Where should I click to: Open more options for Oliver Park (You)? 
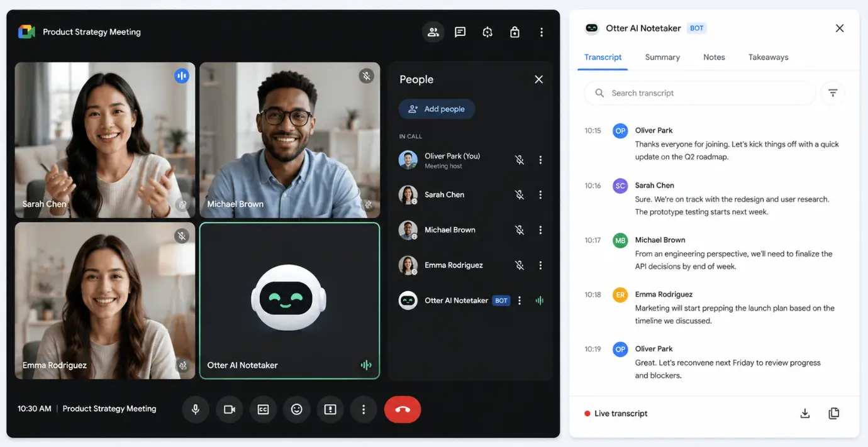click(x=540, y=160)
